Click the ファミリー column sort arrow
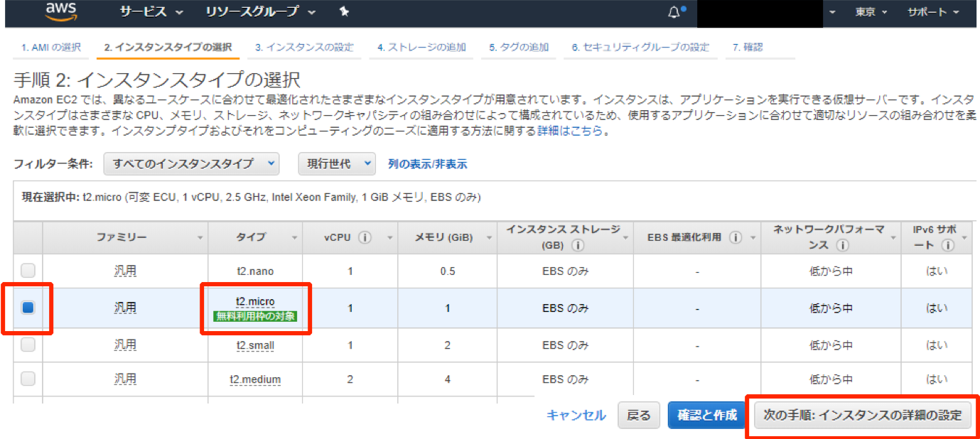Image resolution: width=980 pixels, height=439 pixels. pos(200,239)
